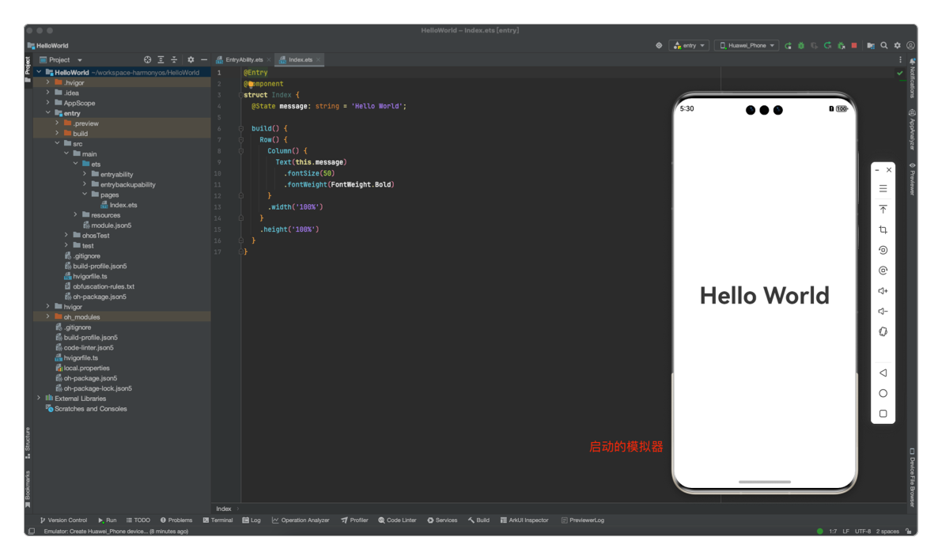The height and width of the screenshot is (560, 942).
Task: Open the Huawei_Phone device dropdown
Action: (x=747, y=46)
